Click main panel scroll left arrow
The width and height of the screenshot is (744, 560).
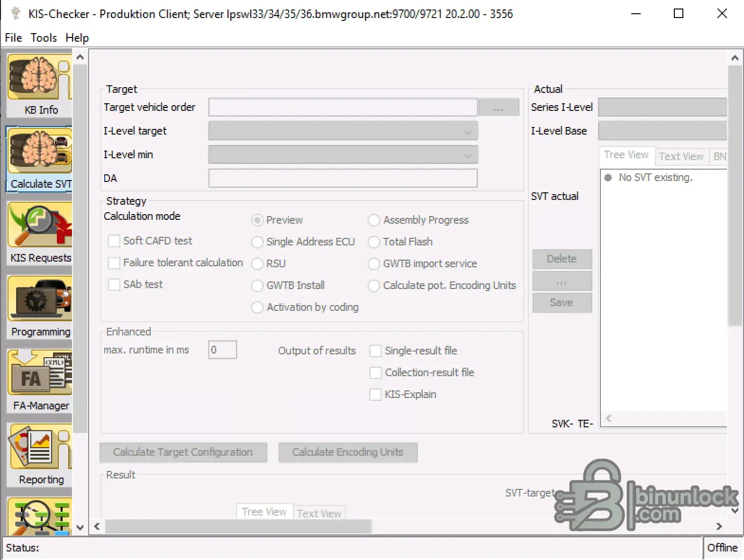click(97, 526)
